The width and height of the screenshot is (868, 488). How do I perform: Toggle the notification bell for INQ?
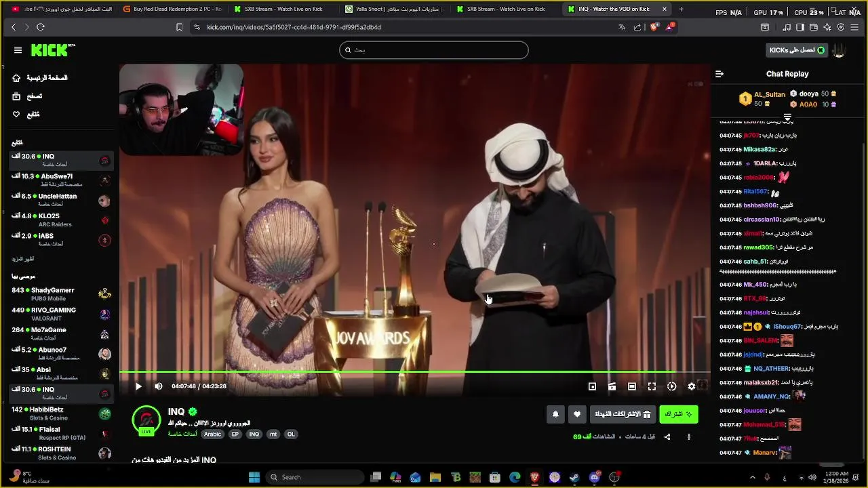[555, 414]
